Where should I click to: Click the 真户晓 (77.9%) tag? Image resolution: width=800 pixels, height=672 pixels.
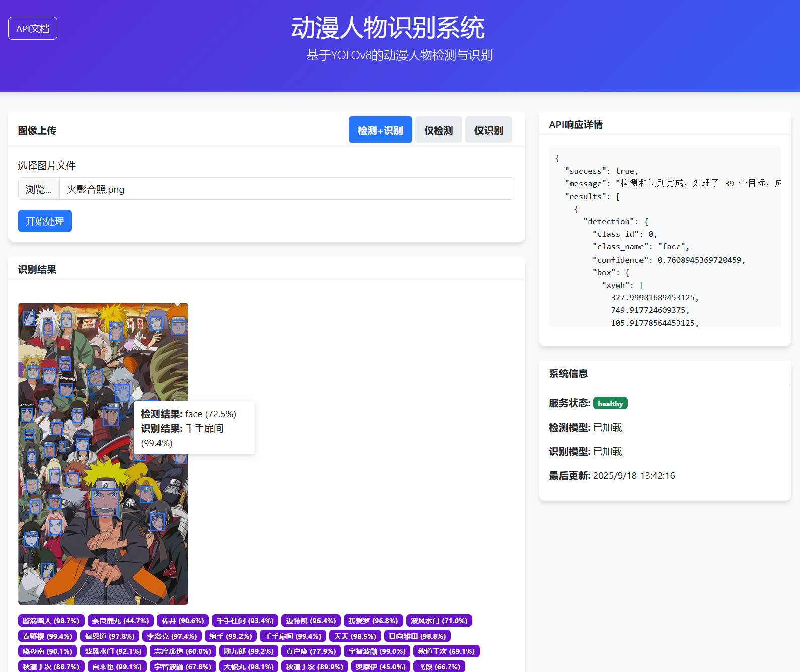point(311,651)
